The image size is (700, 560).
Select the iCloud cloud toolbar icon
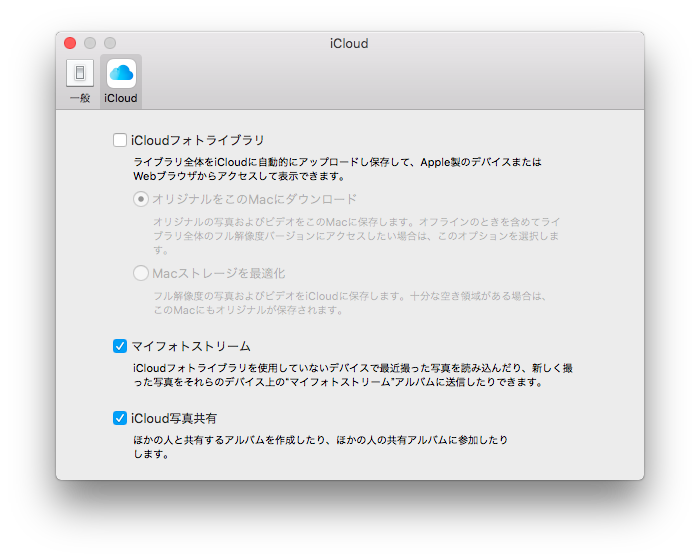point(121,74)
